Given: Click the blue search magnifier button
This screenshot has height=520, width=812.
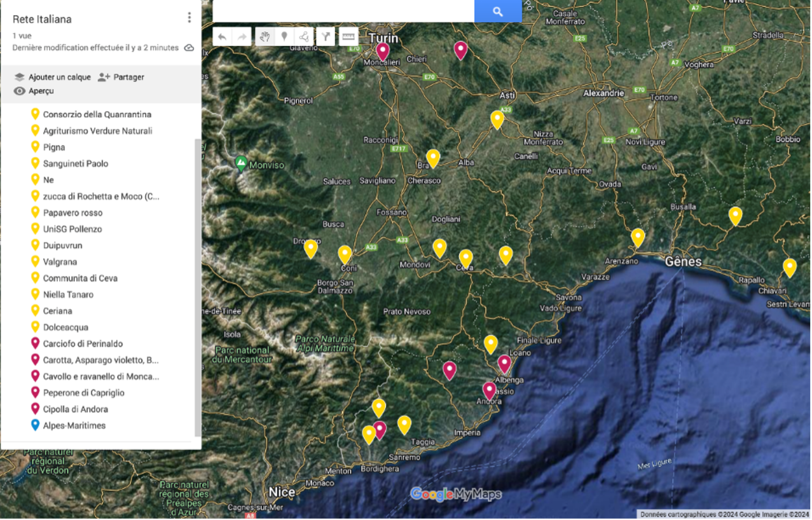Looking at the screenshot, I should (x=498, y=11).
